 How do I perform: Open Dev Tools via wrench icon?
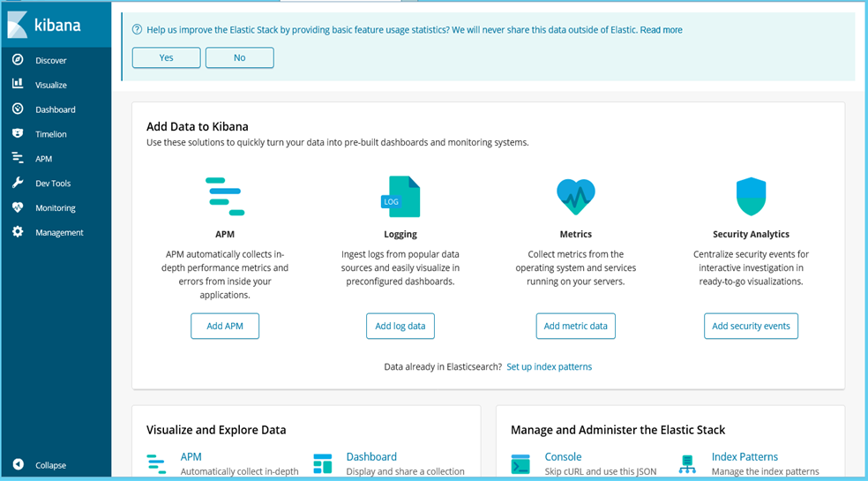[x=18, y=183]
